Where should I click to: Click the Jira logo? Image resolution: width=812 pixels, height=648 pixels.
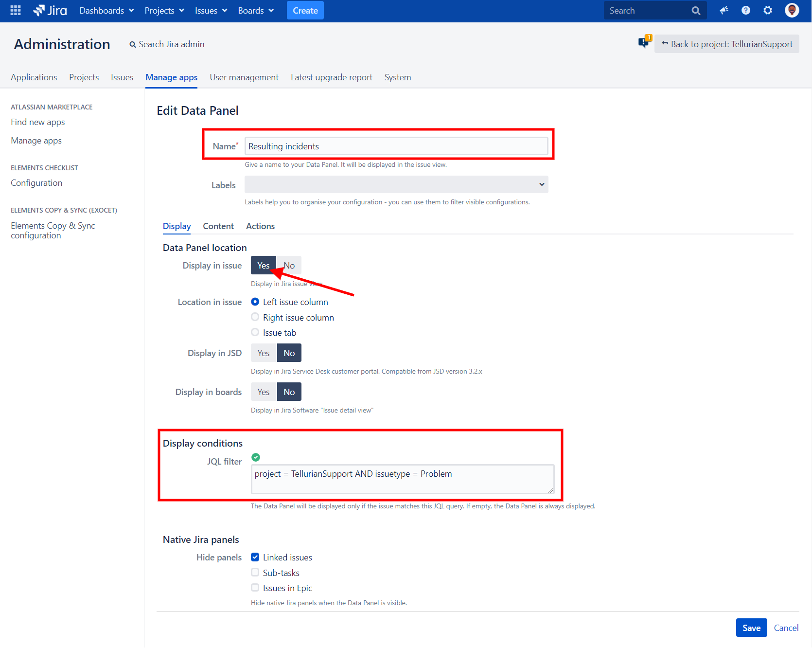point(50,10)
